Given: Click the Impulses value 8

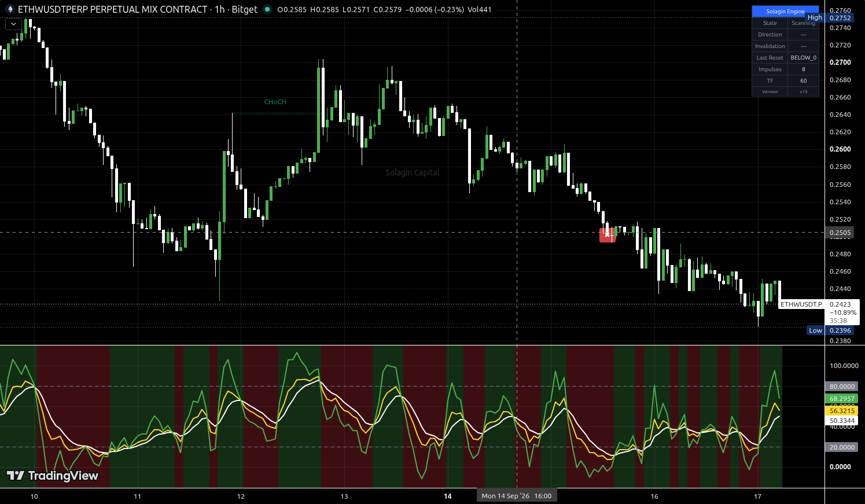Looking at the screenshot, I should (804, 69).
